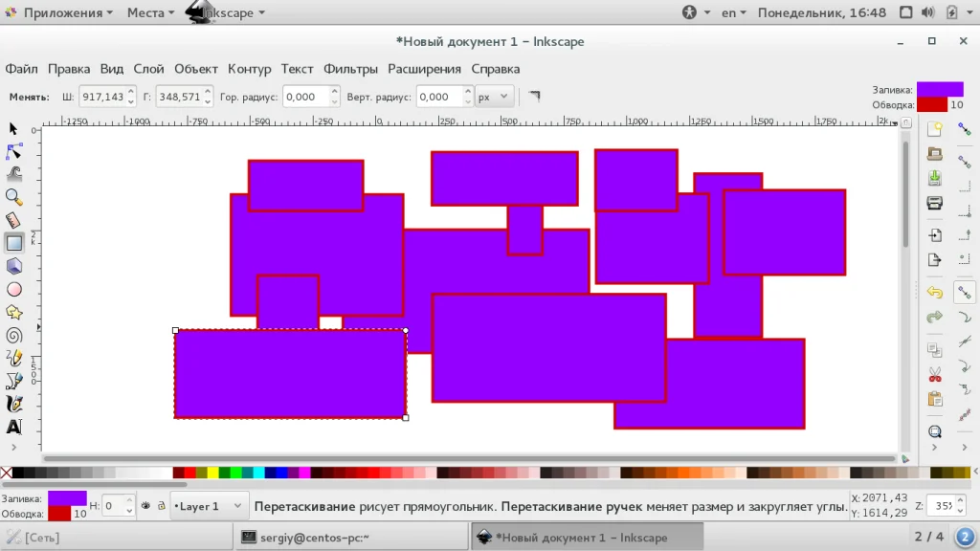The width and height of the screenshot is (980, 551).
Task: Select the Text tool
Action: point(13,427)
